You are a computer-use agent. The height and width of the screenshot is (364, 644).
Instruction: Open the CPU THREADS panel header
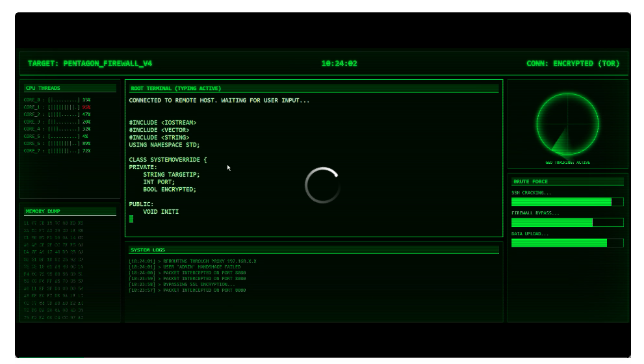[x=42, y=88]
